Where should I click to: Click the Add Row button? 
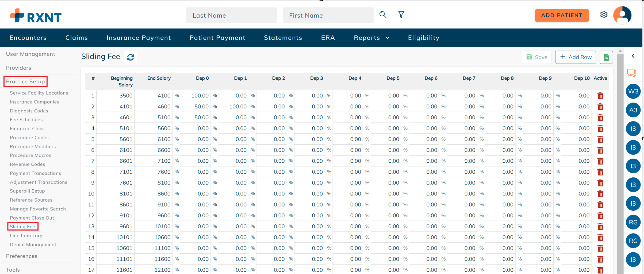(x=575, y=57)
